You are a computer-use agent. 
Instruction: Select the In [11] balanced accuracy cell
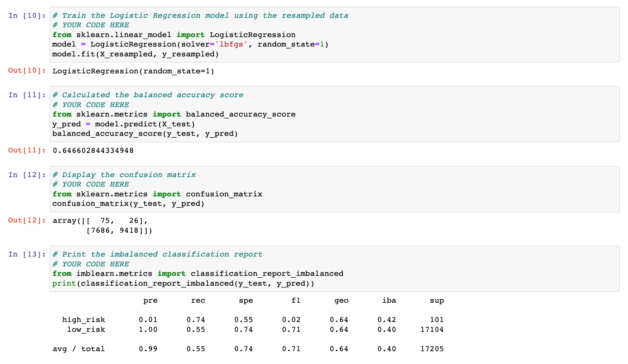[334, 114]
